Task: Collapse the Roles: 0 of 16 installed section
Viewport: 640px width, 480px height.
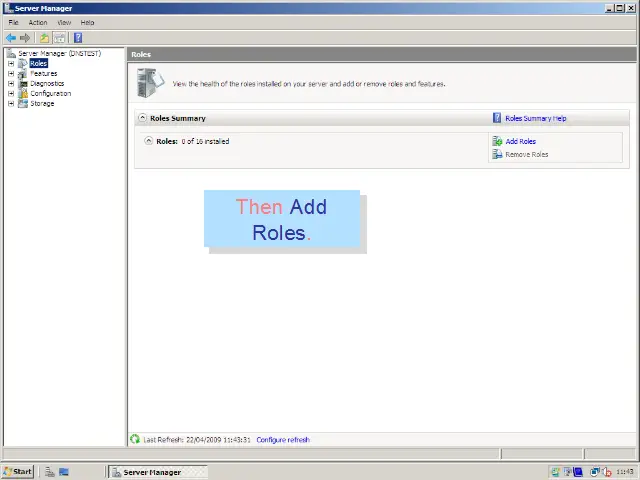Action: pyautogui.click(x=149, y=141)
